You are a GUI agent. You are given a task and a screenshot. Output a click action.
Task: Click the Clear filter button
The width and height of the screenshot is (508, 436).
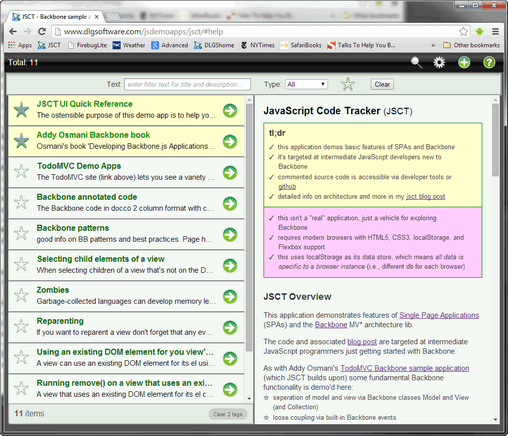(x=382, y=84)
